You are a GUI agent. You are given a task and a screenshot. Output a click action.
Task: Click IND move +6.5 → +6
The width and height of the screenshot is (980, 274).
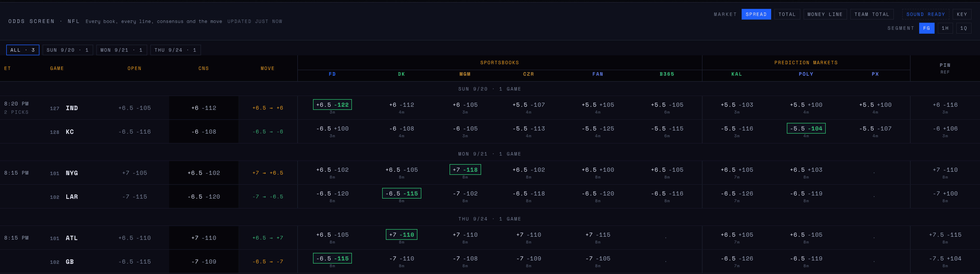pos(267,108)
